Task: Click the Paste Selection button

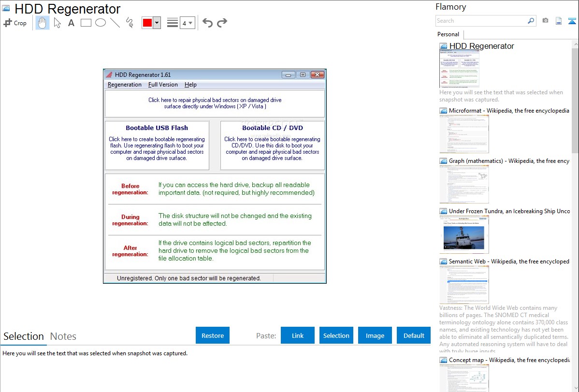Action: pyautogui.click(x=336, y=335)
